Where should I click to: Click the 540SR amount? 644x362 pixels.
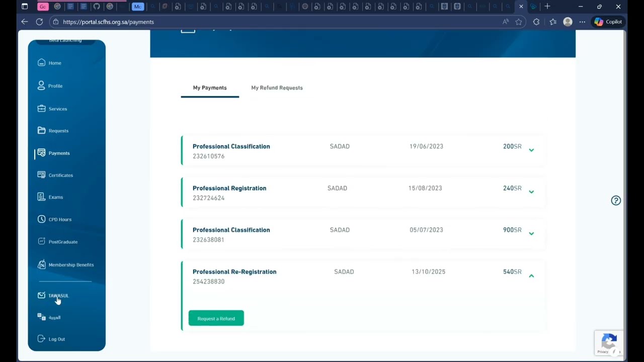512,271
